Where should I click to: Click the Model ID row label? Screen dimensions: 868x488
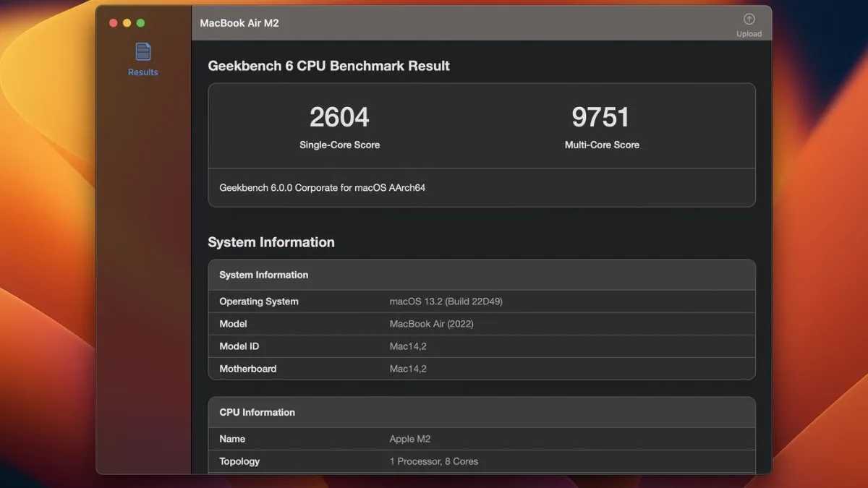pyautogui.click(x=239, y=346)
